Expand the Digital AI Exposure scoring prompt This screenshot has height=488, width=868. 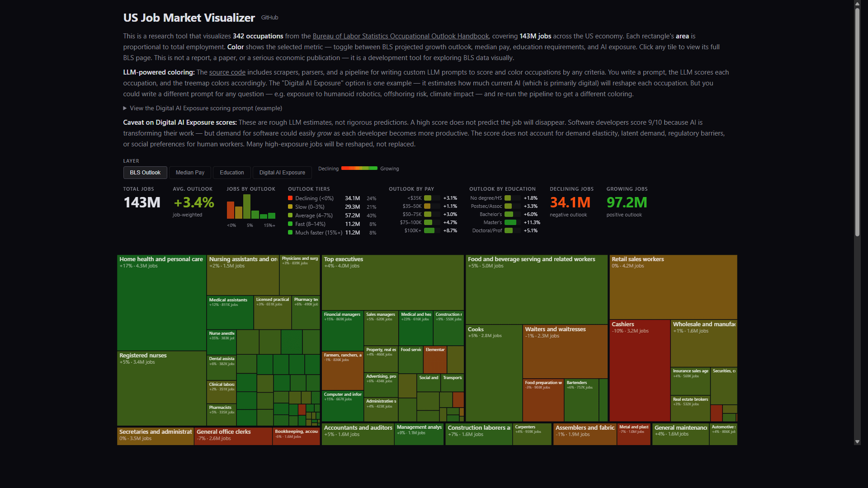point(205,108)
